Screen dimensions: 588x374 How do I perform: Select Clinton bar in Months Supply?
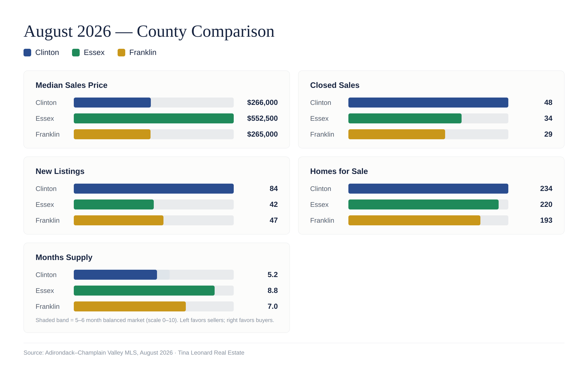[x=115, y=275]
